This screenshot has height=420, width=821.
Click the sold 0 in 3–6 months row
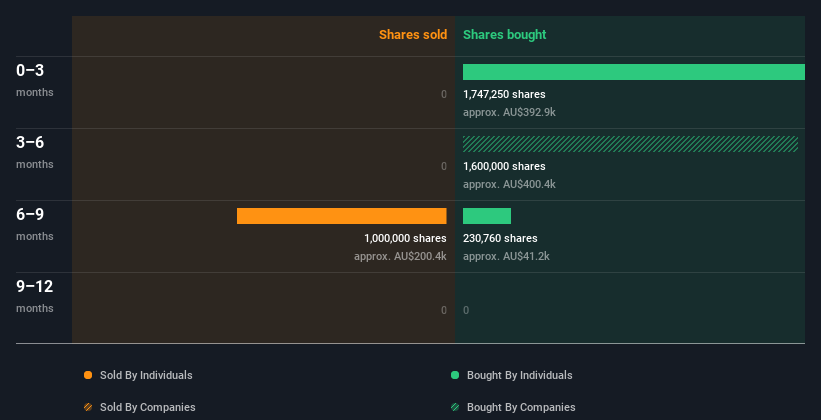click(444, 166)
